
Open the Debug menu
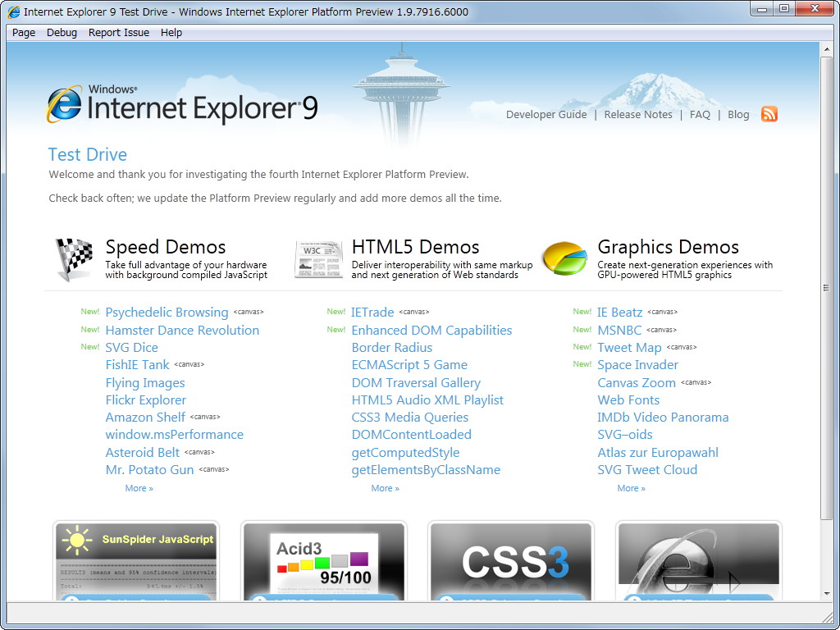coord(62,32)
